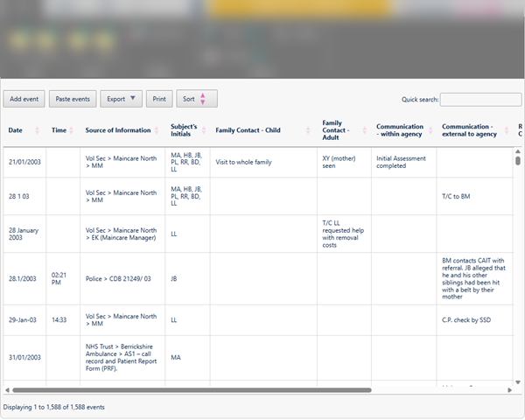Click the Sort button with pink arrows

coord(197,99)
